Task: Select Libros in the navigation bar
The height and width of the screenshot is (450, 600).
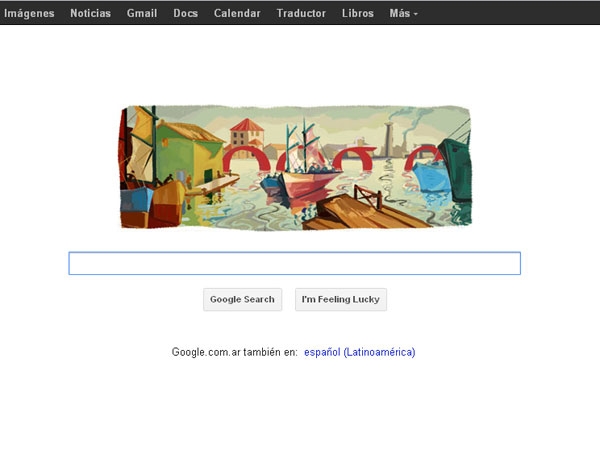Action: (x=358, y=13)
